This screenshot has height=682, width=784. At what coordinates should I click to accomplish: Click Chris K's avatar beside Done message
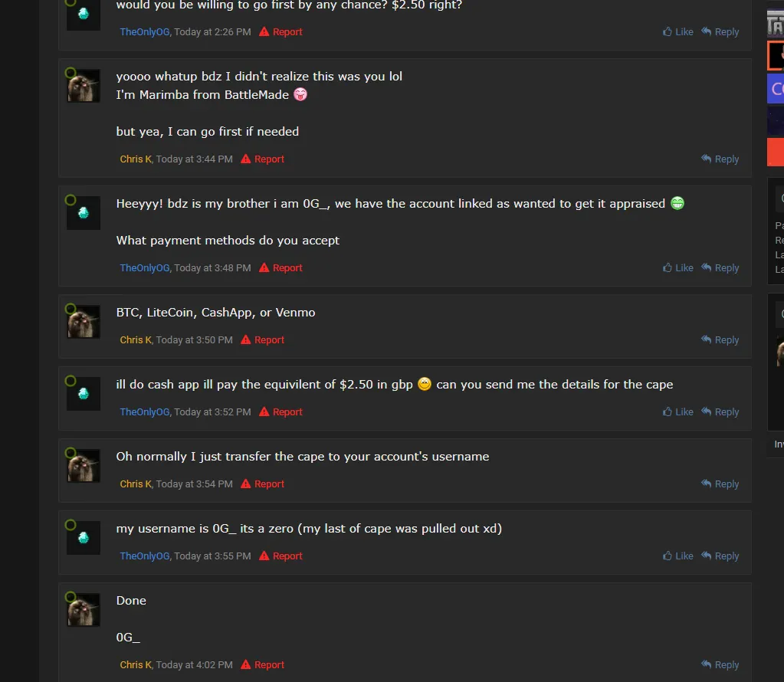point(84,609)
